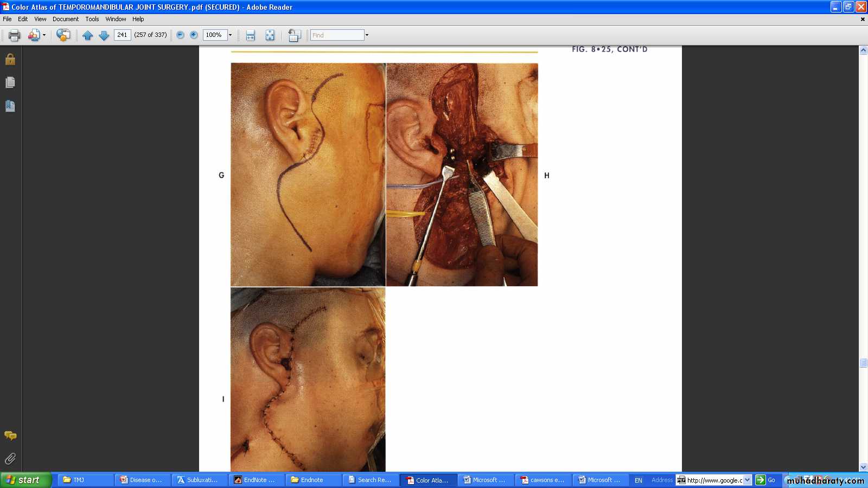Click the security lock icon in sidebar
The width and height of the screenshot is (868, 488).
10,59
